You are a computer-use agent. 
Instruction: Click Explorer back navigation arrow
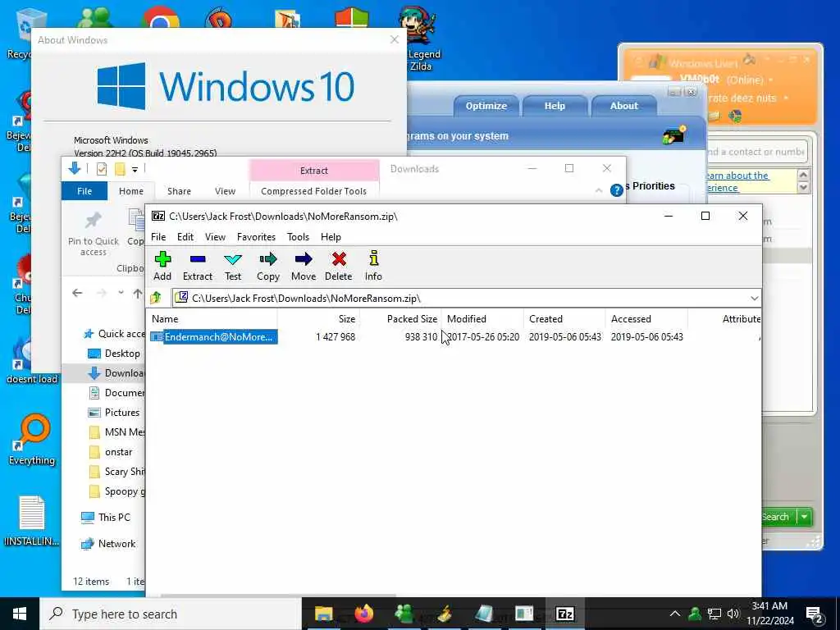77,293
